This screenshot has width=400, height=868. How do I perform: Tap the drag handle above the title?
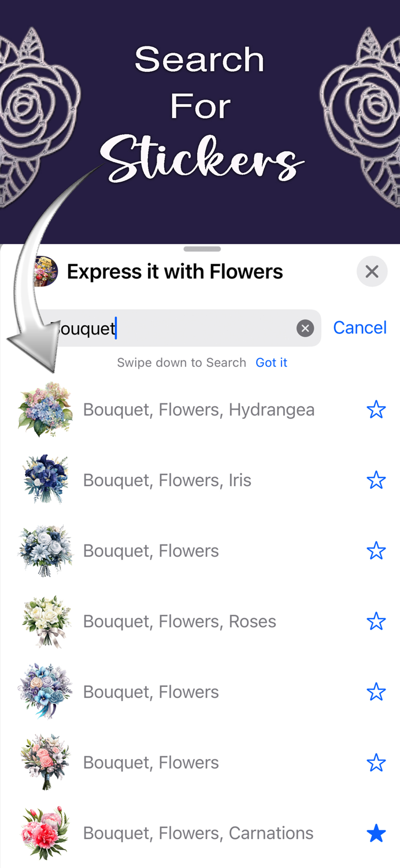[202, 250]
